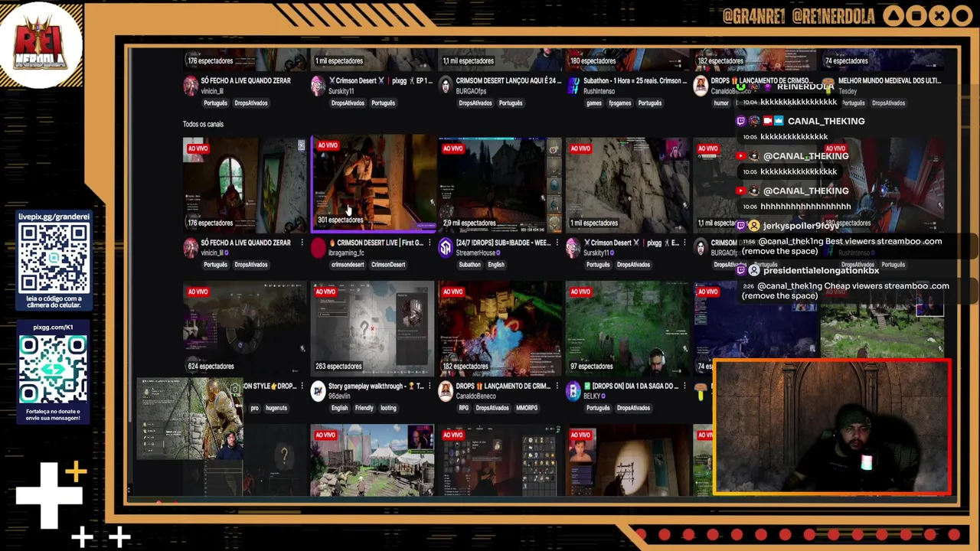Screen dimensions: 980x551
Task: Click the livepix.gg/granderei QR code
Action: [x=54, y=259]
